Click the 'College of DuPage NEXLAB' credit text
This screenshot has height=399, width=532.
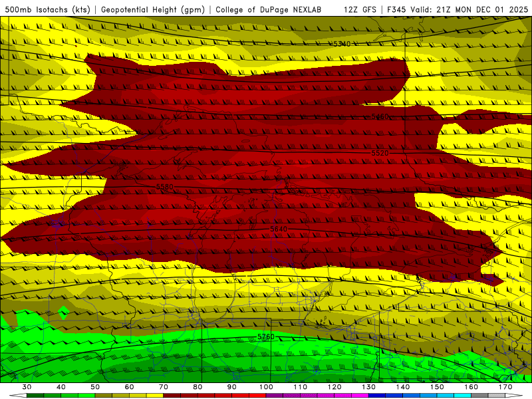click(x=269, y=10)
